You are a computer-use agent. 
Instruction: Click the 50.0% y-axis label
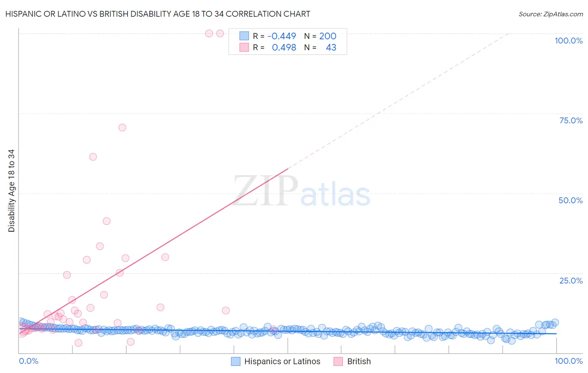point(570,200)
